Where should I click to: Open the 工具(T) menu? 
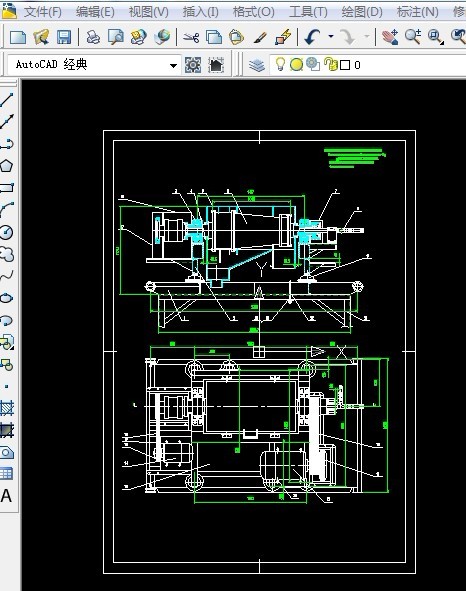tap(308, 12)
